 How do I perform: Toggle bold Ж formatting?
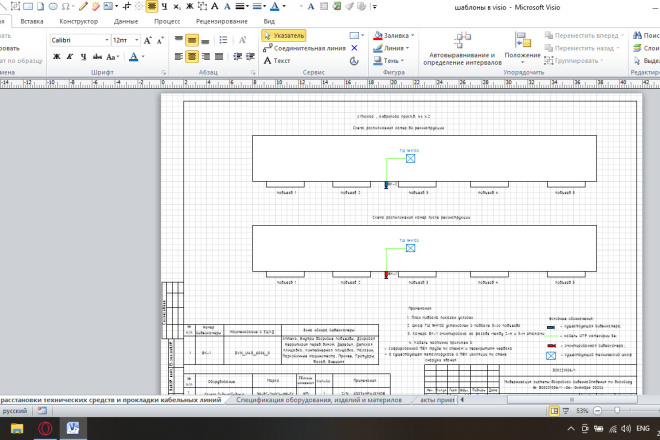point(57,57)
